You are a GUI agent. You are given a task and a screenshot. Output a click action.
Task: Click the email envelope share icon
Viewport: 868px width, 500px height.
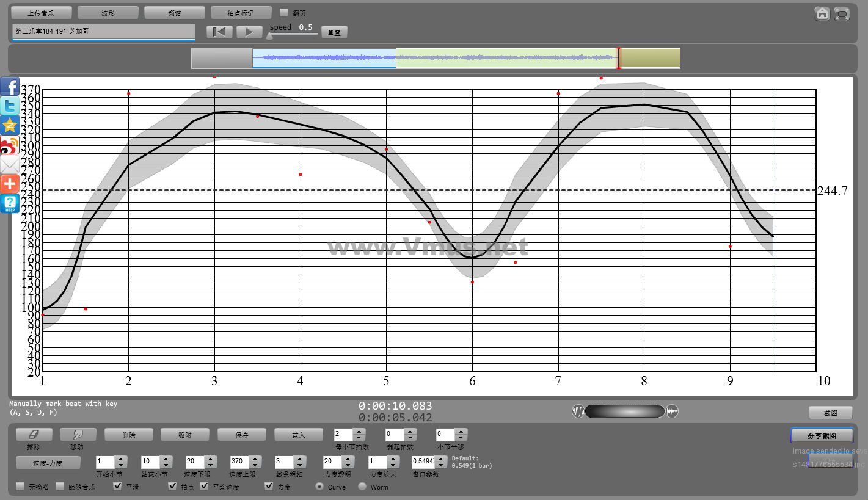pyautogui.click(x=10, y=164)
